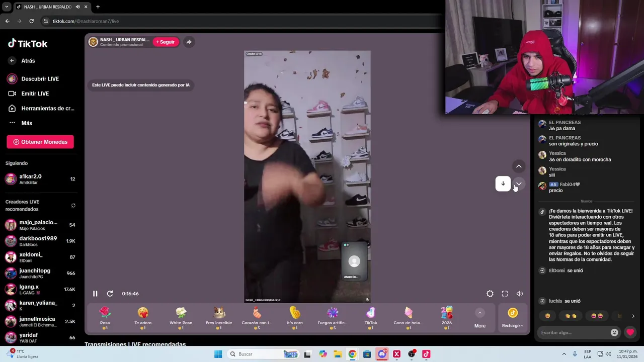Open a1kar2.0 in the Siguiendo list
This screenshot has width=644, height=362.
click(40, 179)
